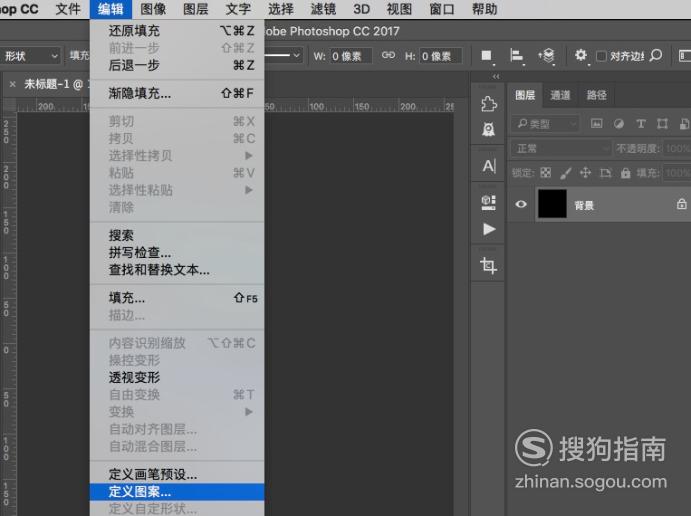The width and height of the screenshot is (691, 516).
Task: Choose 定义图案... from the Edit menu
Action: pyautogui.click(x=177, y=491)
